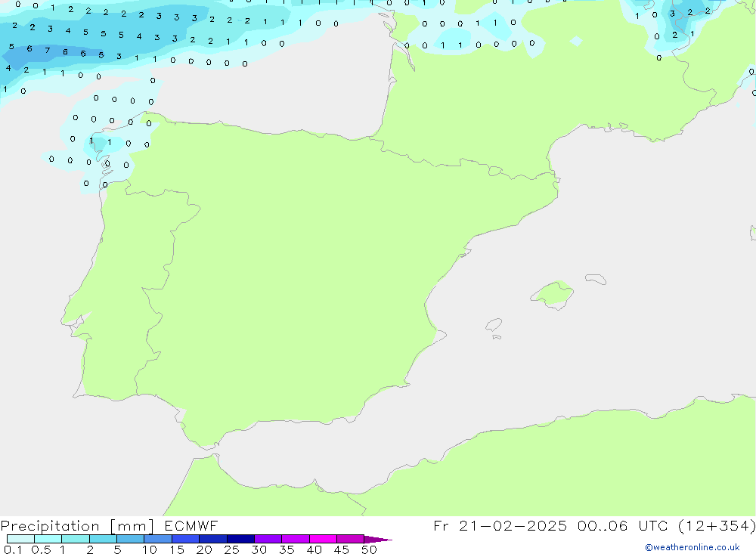Image resolution: width=756 pixels, height=554 pixels.
Task: Click the precipitation value '7' on the map
Action: coord(47,50)
